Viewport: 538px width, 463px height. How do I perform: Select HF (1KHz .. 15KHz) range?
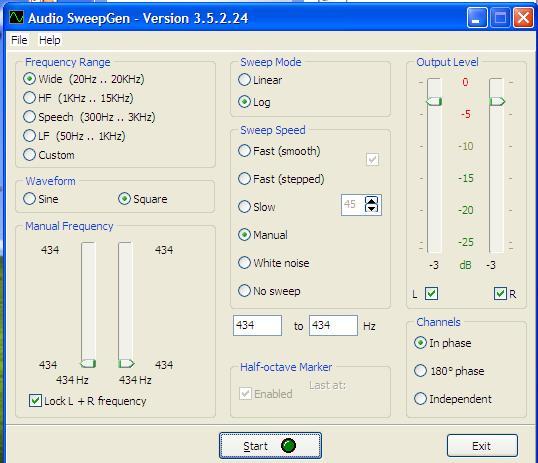tap(79, 98)
